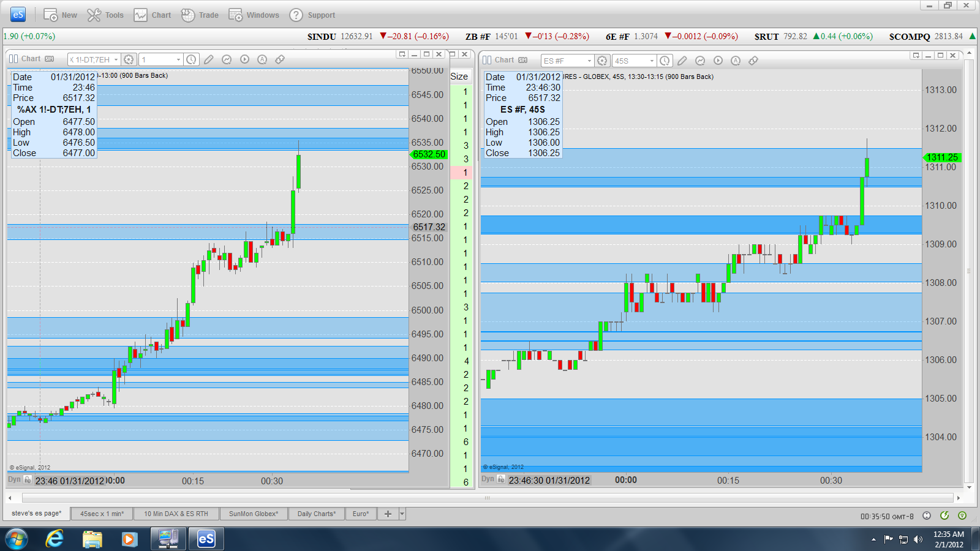Open symbol dropdown showing ES #F
This screenshot has width=980, height=551.
[590, 61]
